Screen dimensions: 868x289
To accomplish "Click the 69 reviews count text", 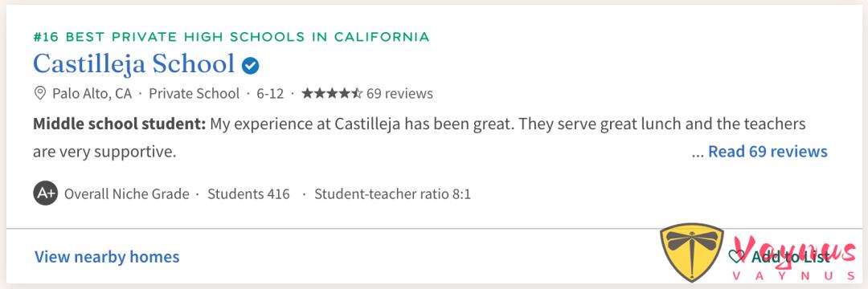I will click(399, 93).
